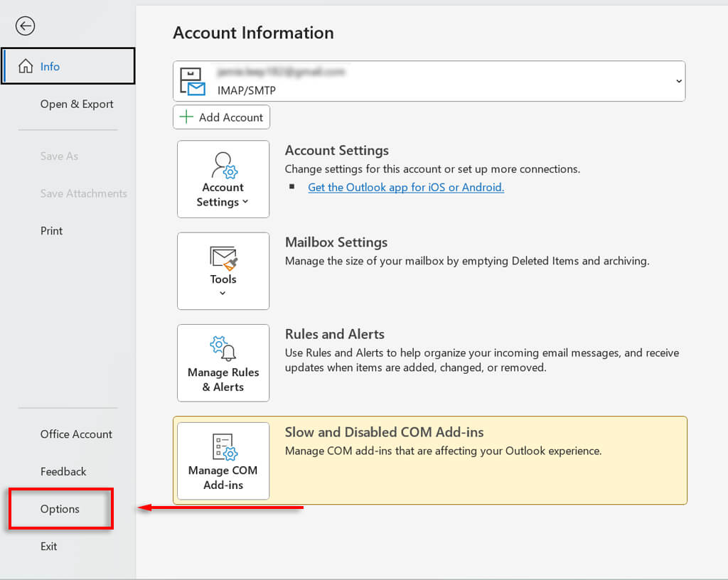Expand the email account selector dropdown
Screen dimensions: 728x580
click(x=678, y=81)
